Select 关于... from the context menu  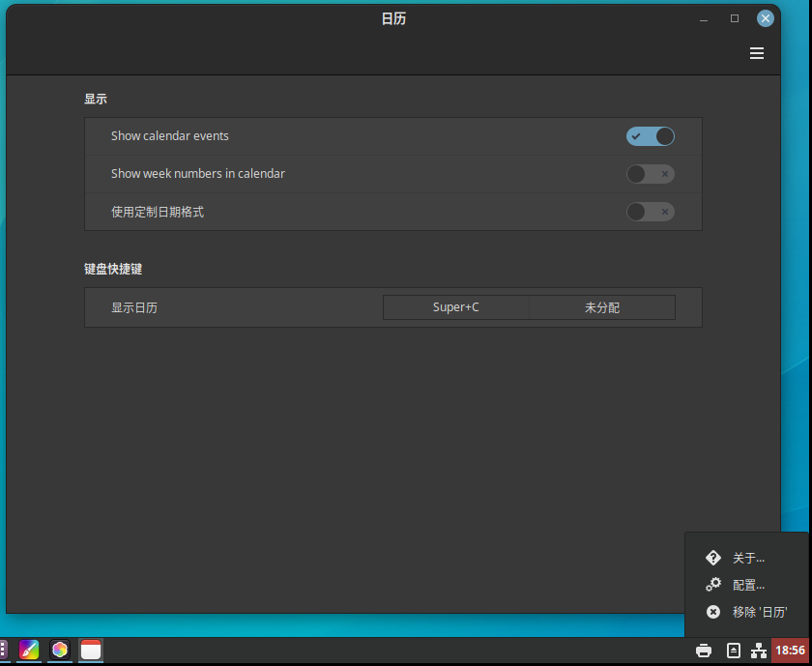pyautogui.click(x=748, y=558)
